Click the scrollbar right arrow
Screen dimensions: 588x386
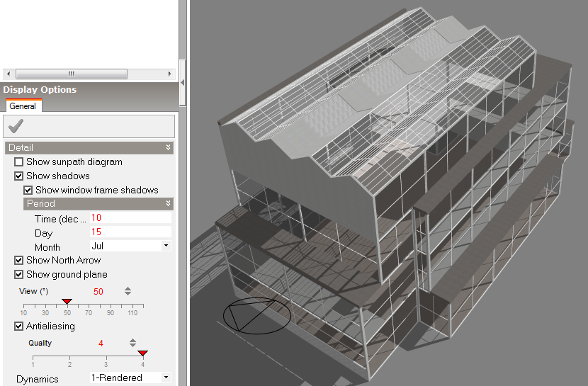point(169,74)
